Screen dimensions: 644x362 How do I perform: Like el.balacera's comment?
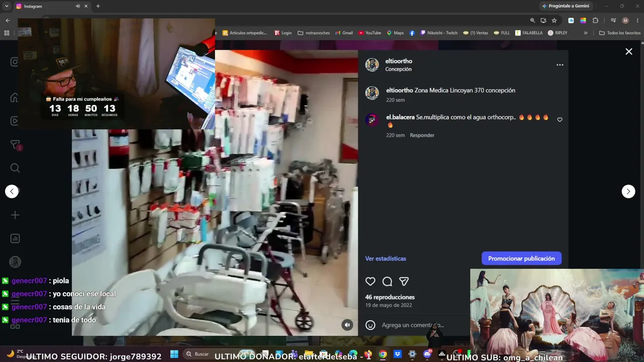click(x=559, y=120)
